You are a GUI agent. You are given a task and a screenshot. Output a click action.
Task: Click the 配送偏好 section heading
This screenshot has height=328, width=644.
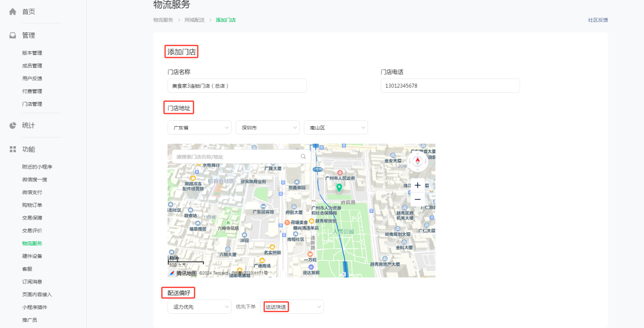pyautogui.click(x=179, y=293)
